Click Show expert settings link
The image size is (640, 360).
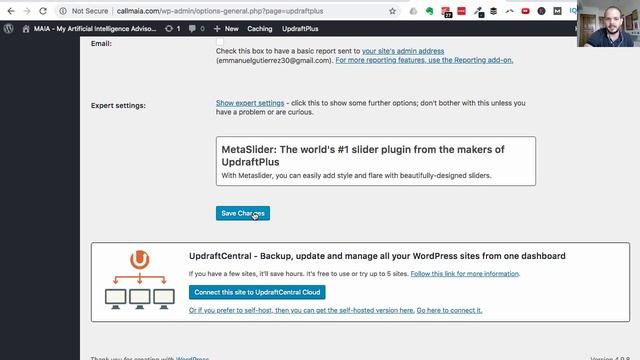(x=250, y=103)
